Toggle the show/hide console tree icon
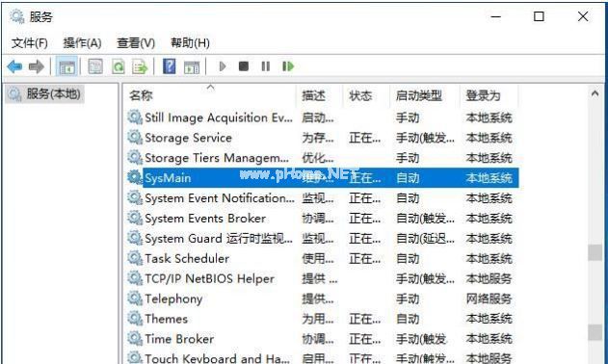The width and height of the screenshot is (608, 364). (x=66, y=66)
